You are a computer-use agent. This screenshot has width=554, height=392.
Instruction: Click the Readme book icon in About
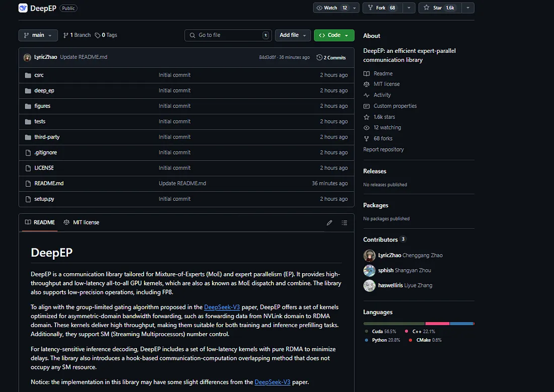point(366,74)
